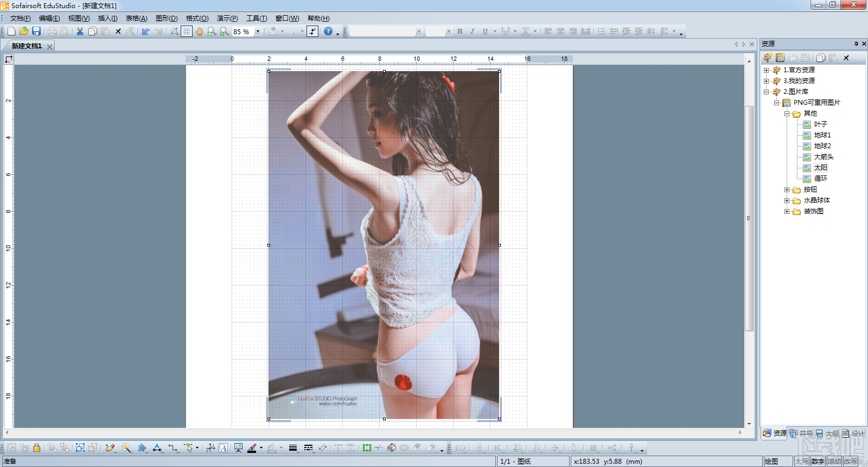The height and width of the screenshot is (467, 868).
Task: Toggle underline formatting
Action: pos(485,31)
